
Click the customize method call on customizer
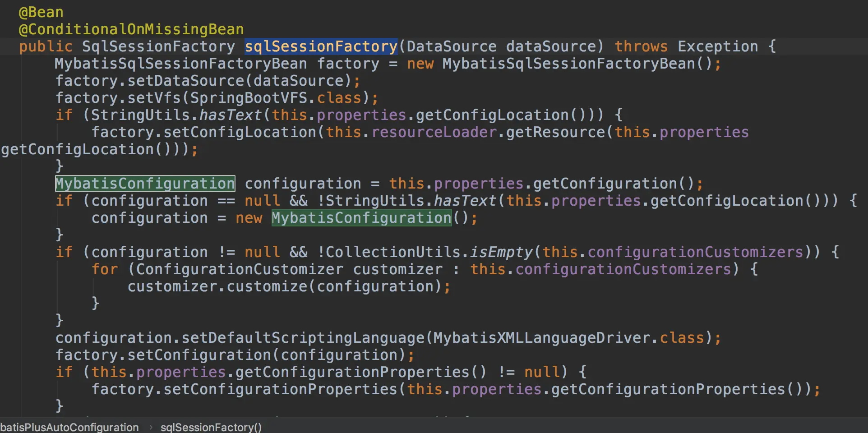pyautogui.click(x=267, y=286)
